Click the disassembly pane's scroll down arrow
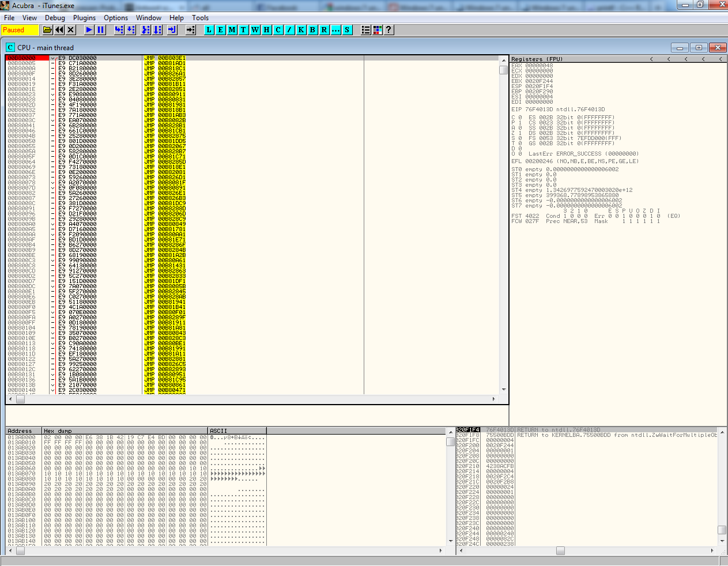Viewport: 728px width, 566px height. (504, 390)
